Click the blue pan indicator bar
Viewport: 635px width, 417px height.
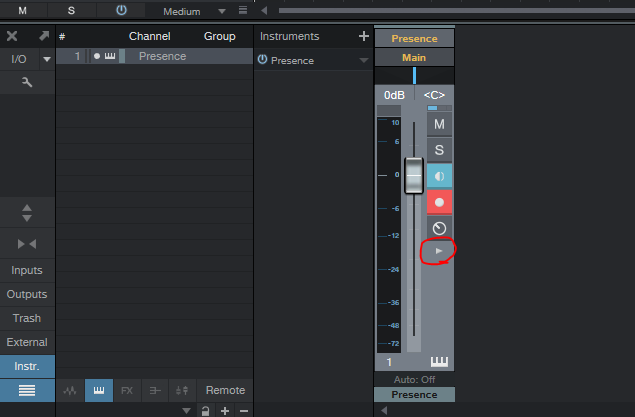pos(414,76)
